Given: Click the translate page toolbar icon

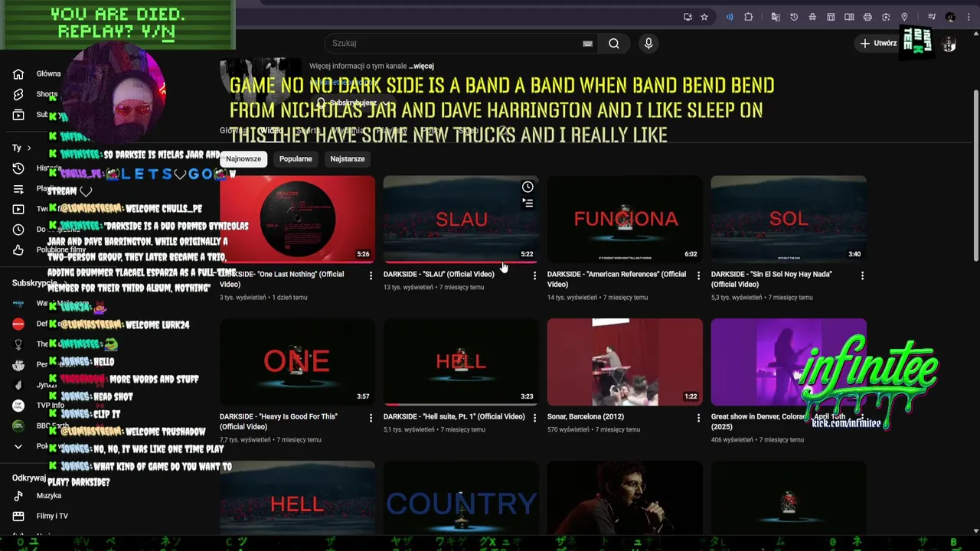Looking at the screenshot, I should [776, 17].
